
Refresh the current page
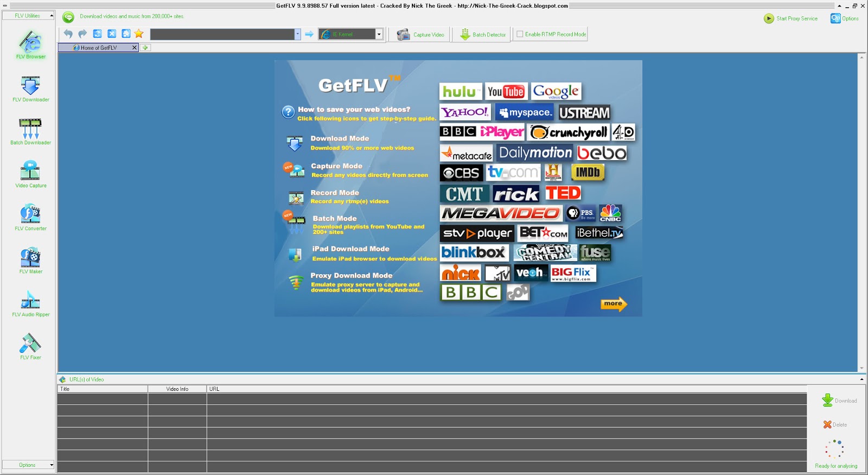pyautogui.click(x=97, y=34)
